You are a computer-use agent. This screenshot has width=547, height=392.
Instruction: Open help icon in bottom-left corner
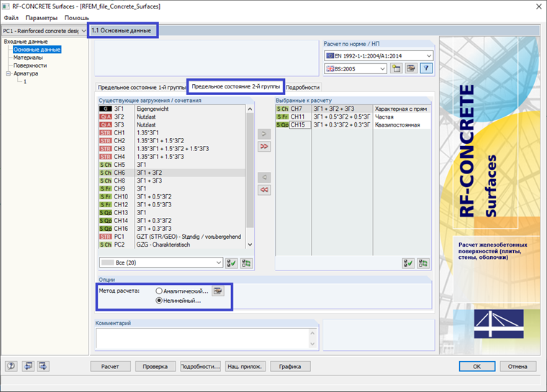coord(12,366)
